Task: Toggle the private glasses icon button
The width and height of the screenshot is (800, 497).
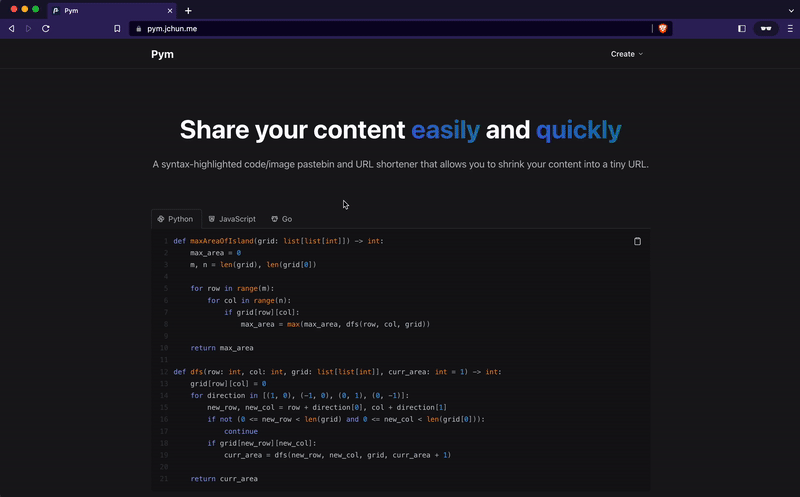Action: tap(766, 29)
